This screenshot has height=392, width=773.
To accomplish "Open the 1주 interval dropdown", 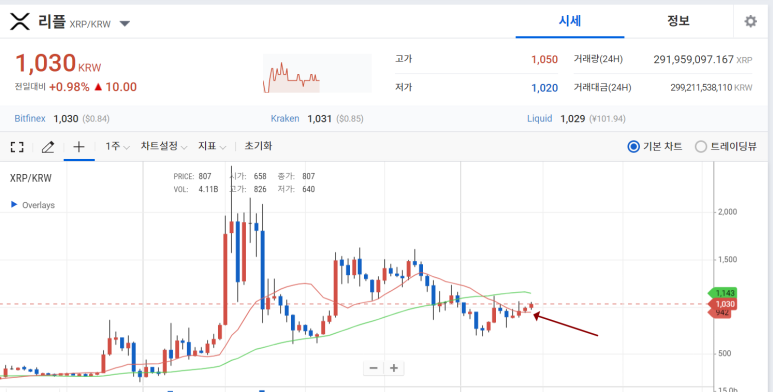I will coord(117,146).
